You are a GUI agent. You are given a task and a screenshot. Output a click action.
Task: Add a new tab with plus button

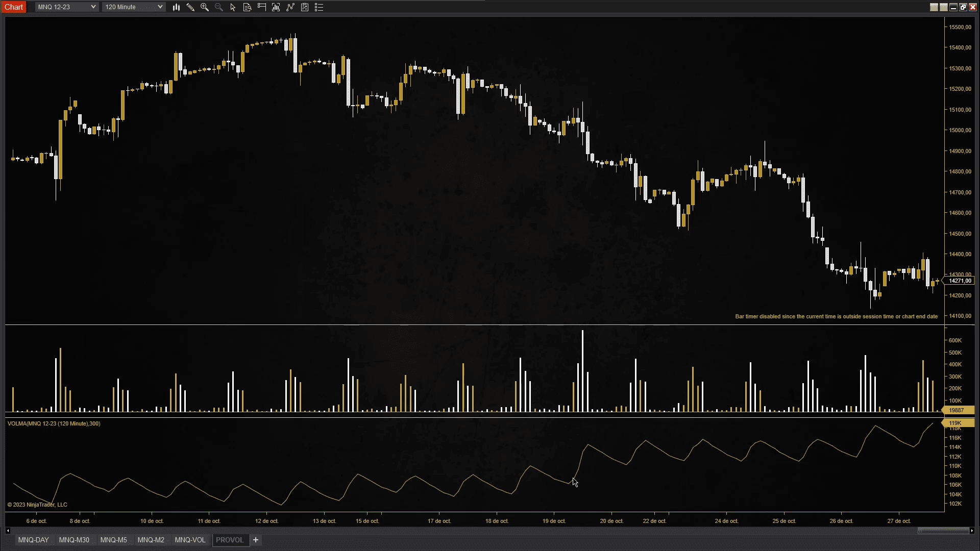[256, 540]
